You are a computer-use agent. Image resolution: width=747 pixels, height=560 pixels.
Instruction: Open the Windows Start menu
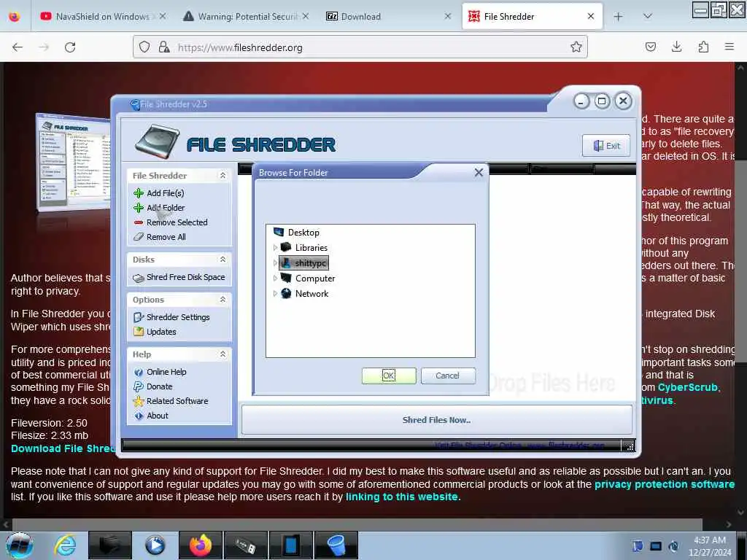click(x=19, y=545)
